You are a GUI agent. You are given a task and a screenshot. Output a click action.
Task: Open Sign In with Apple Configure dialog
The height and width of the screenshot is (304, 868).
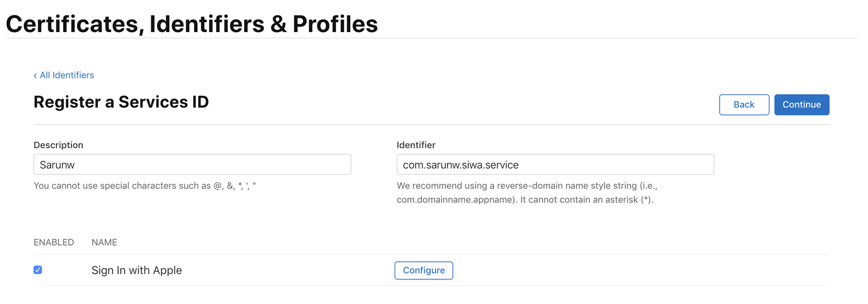(423, 270)
